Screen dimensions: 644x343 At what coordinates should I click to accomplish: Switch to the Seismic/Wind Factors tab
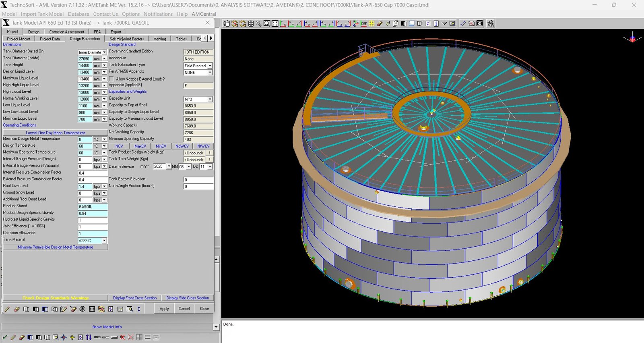(126, 39)
